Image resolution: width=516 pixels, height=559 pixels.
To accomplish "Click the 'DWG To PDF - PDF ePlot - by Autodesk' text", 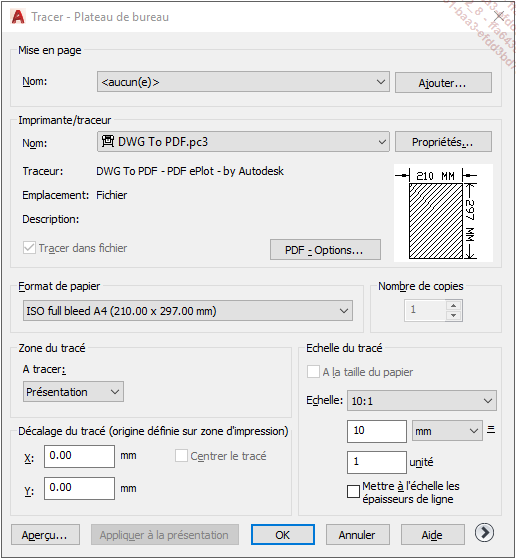I will pos(190,171).
